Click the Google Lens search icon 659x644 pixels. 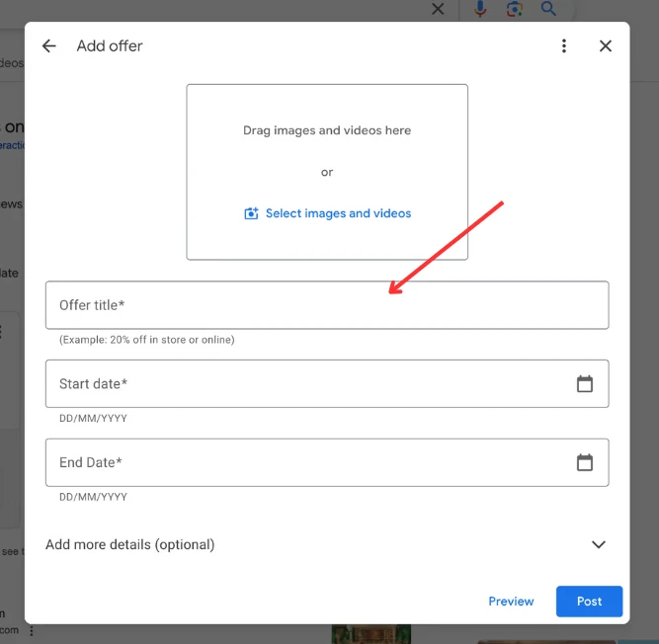[515, 9]
